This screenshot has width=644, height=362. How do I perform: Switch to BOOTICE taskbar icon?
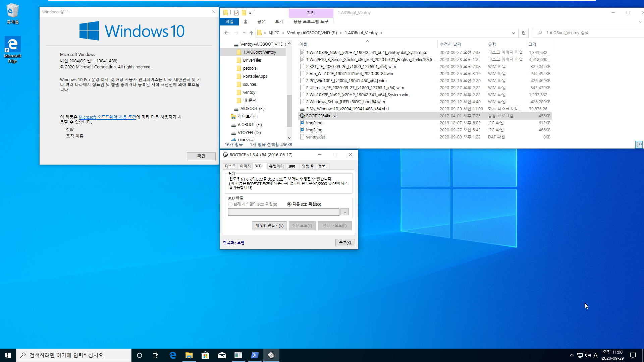[x=271, y=355]
